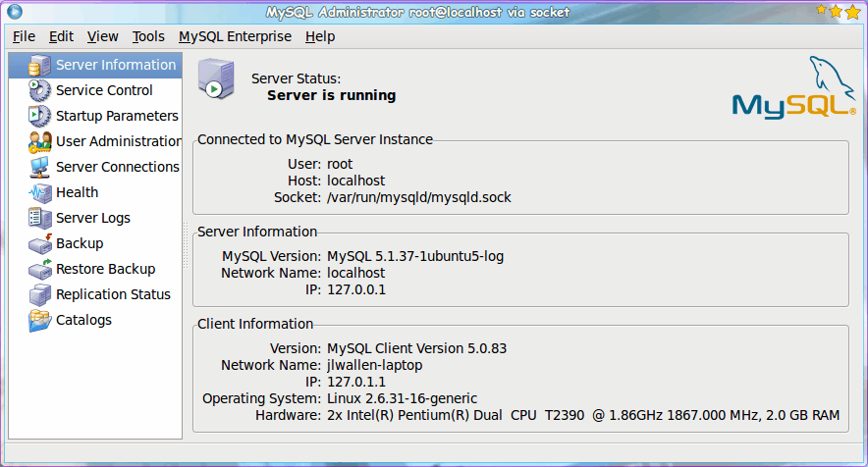
Task: Click the Replication Status icon
Action: [40, 294]
